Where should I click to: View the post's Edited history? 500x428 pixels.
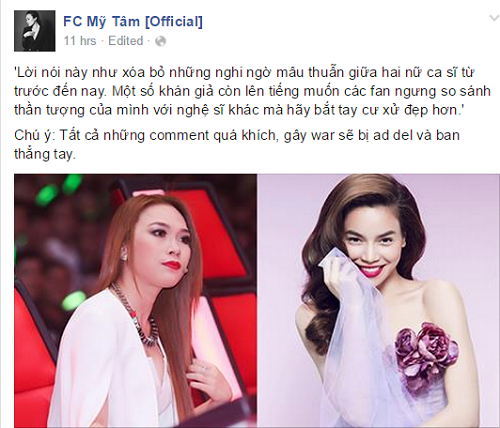tap(126, 41)
